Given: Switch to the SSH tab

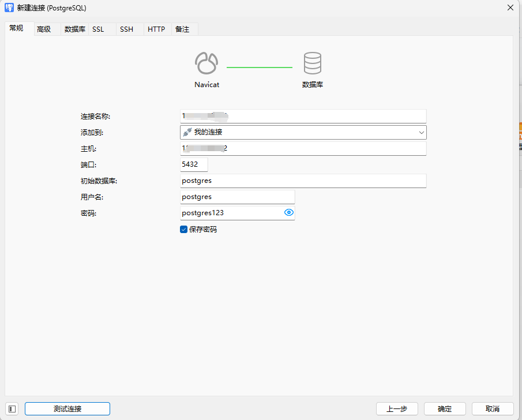Looking at the screenshot, I should [x=126, y=28].
